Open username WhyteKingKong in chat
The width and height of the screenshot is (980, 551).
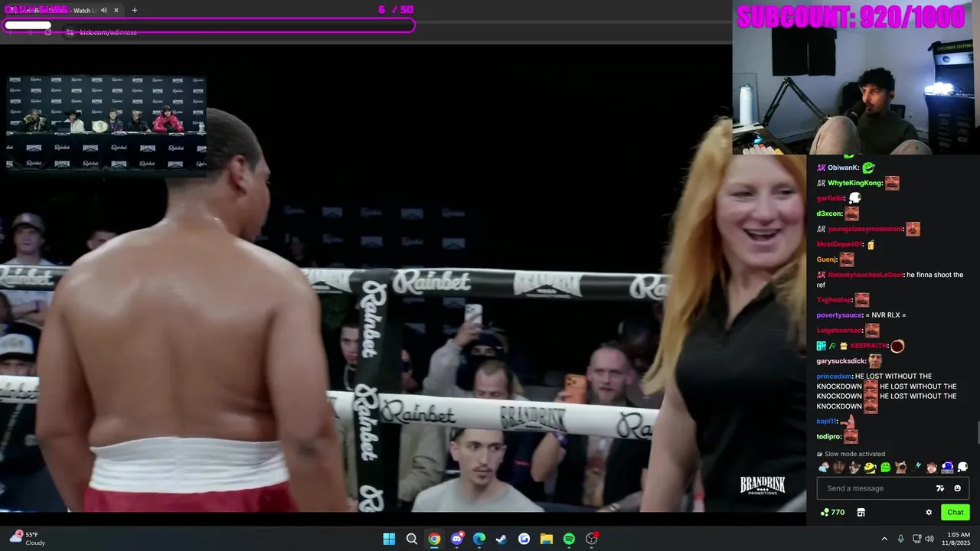[x=855, y=183]
